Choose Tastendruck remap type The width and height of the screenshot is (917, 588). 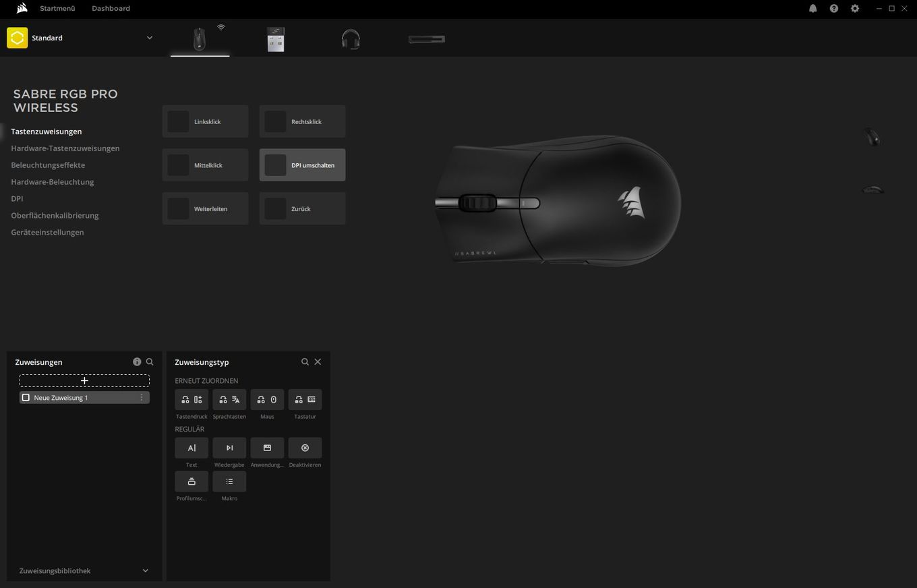pyautogui.click(x=191, y=399)
